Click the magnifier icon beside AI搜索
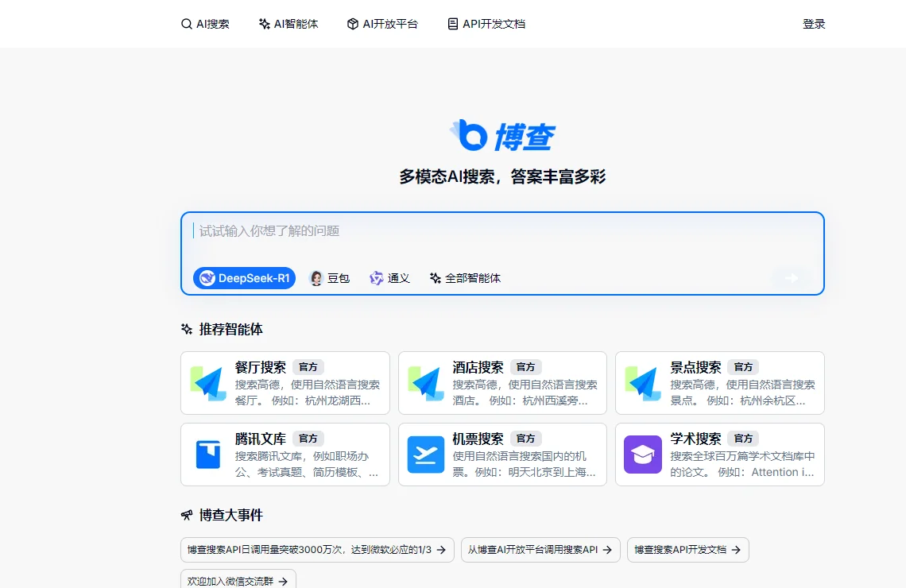The height and width of the screenshot is (588, 906). click(186, 24)
